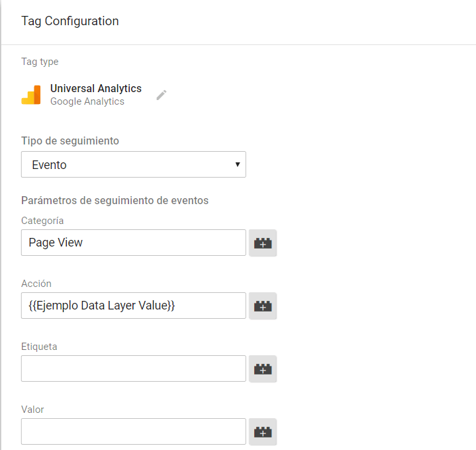This screenshot has width=476, height=450.
Task: Click the Tipo de seguimiento label
Action: click(x=70, y=141)
